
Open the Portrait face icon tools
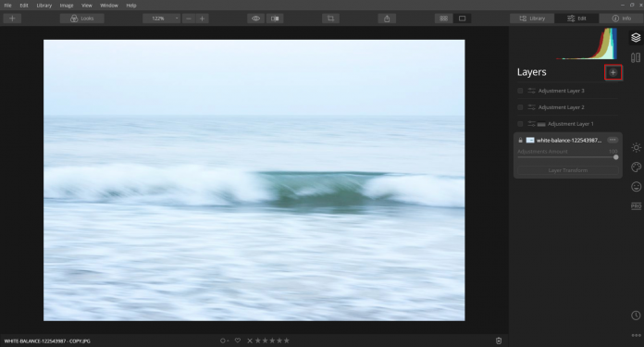coord(636,187)
